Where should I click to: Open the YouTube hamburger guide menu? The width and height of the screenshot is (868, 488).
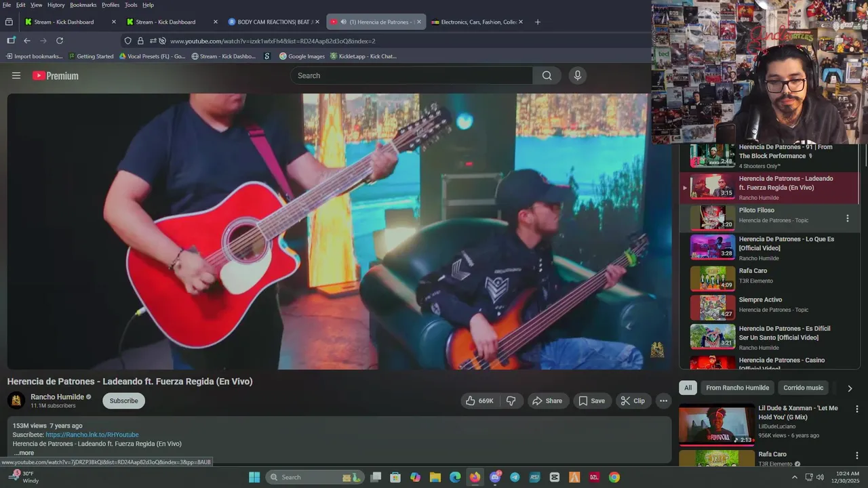point(16,76)
